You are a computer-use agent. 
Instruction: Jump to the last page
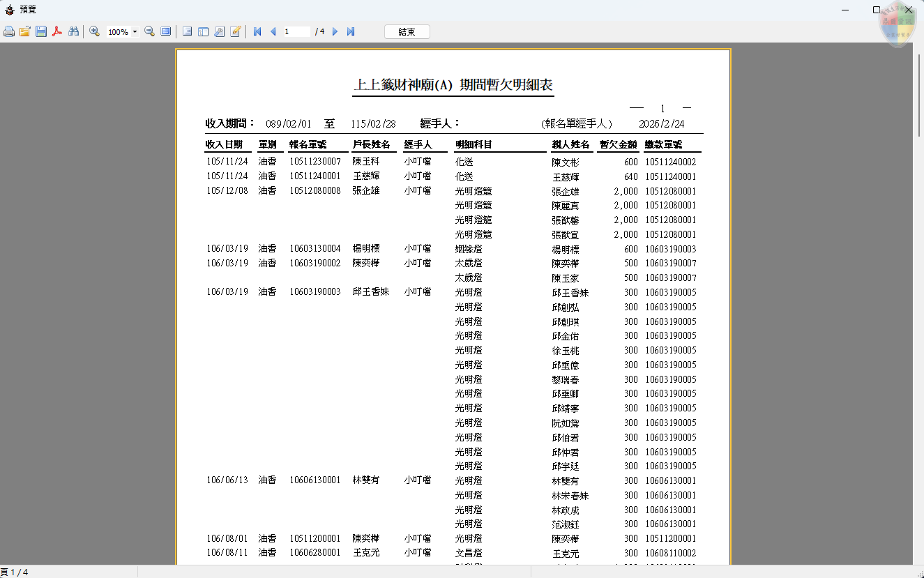(x=351, y=31)
